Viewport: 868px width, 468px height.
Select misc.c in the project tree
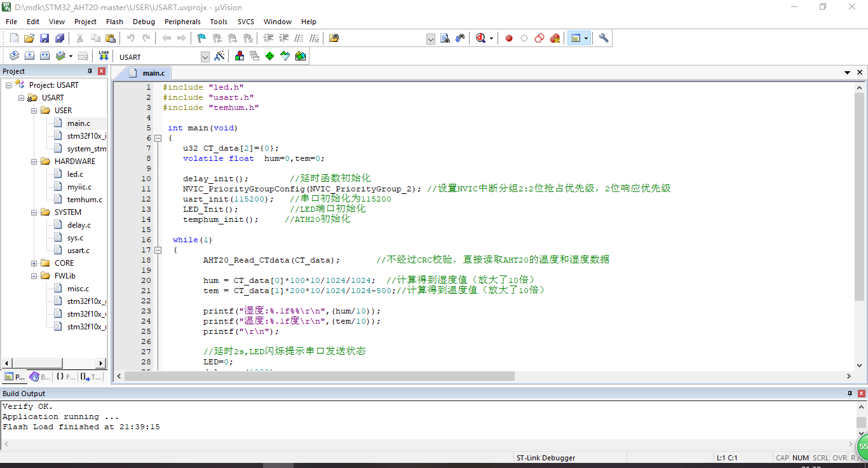(x=78, y=288)
